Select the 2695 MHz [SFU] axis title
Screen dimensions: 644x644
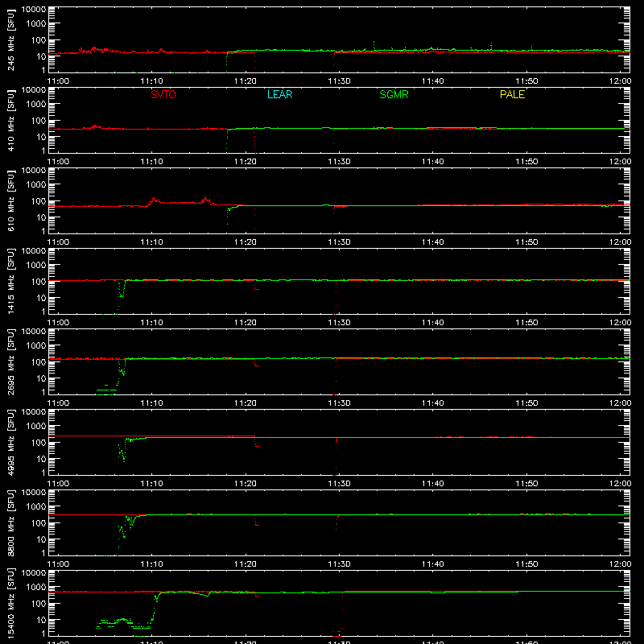(x=11, y=361)
